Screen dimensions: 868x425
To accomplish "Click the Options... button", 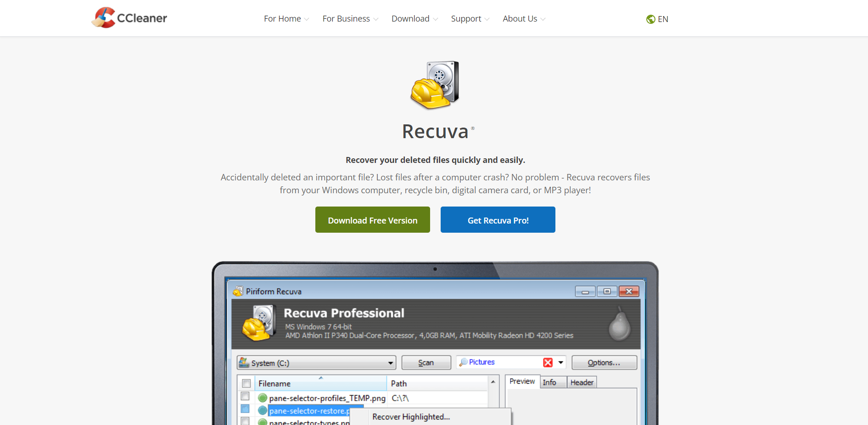I will [x=604, y=363].
